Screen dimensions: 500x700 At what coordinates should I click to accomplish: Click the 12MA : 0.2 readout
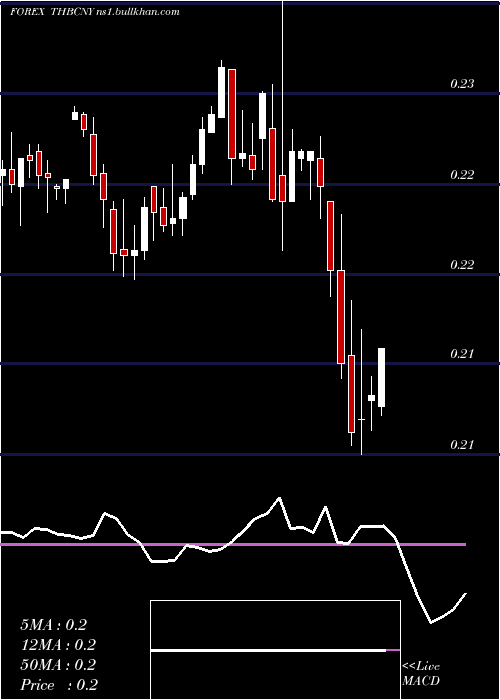point(58,645)
